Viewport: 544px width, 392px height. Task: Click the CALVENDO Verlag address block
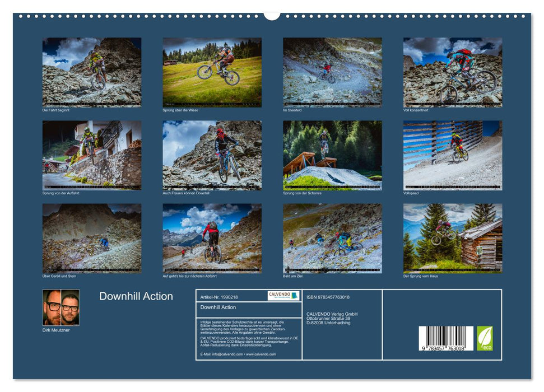(x=332, y=318)
